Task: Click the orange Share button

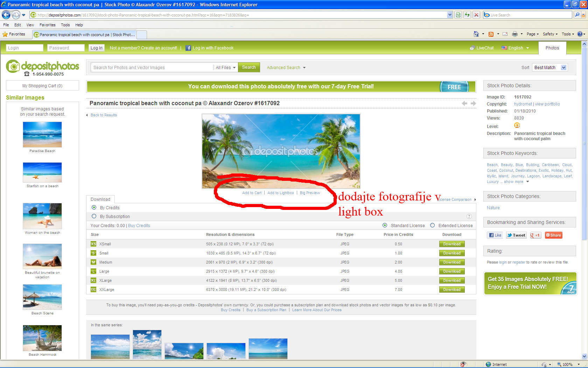Action: pyautogui.click(x=553, y=235)
